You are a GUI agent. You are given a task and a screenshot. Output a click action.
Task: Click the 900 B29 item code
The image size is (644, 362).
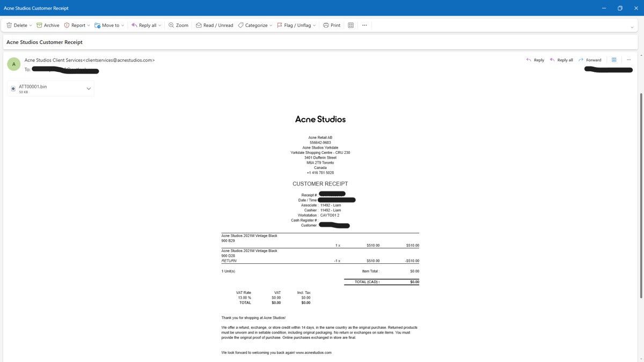[228, 241]
